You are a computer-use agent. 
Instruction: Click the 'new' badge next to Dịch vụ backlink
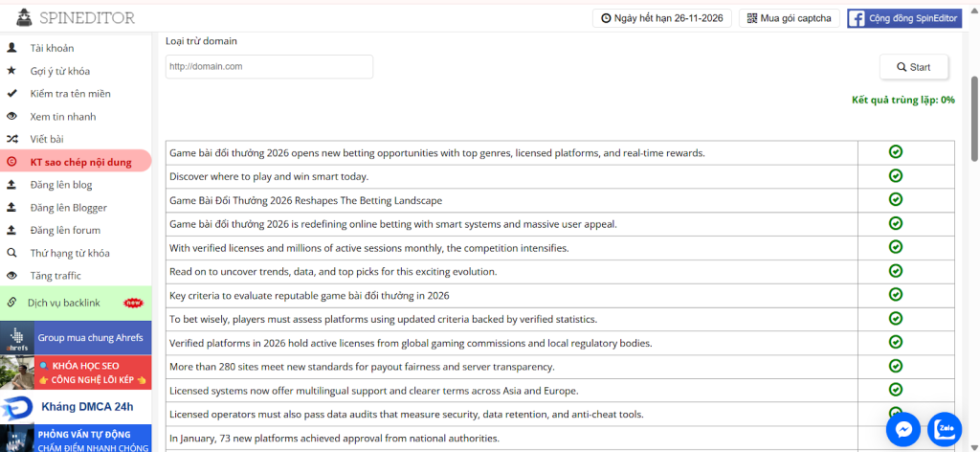point(133,303)
